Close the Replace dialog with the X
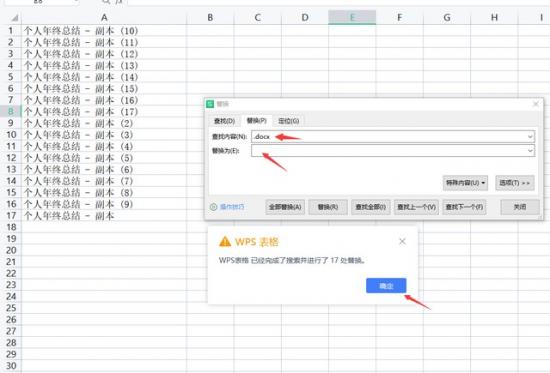550x373 pixels. (x=536, y=104)
